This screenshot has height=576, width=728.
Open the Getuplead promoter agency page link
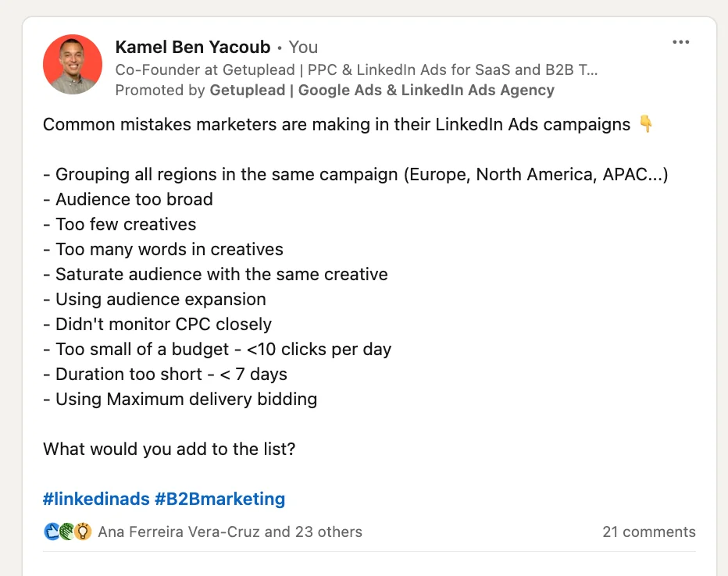pyautogui.click(x=382, y=90)
